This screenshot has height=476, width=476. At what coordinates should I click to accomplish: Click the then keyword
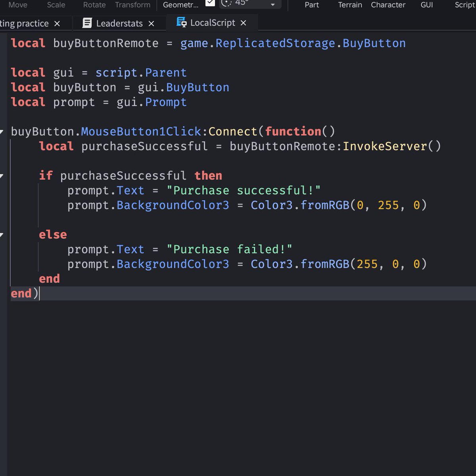tap(208, 176)
